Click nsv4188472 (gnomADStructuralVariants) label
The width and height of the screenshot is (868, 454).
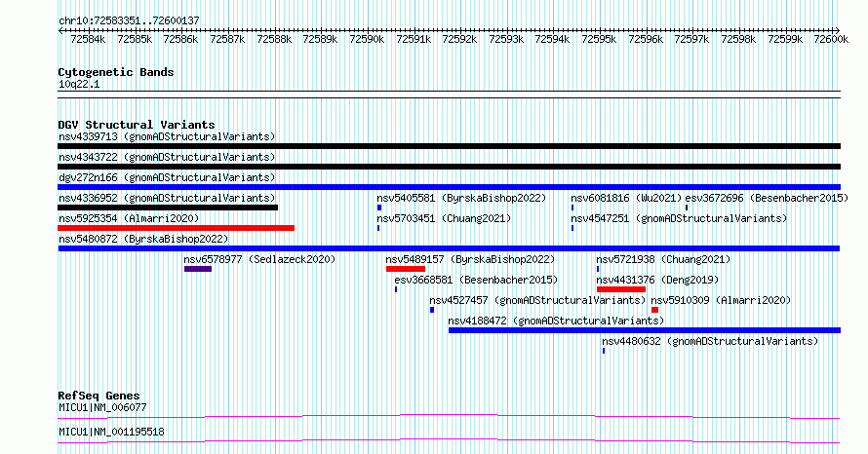click(x=556, y=321)
